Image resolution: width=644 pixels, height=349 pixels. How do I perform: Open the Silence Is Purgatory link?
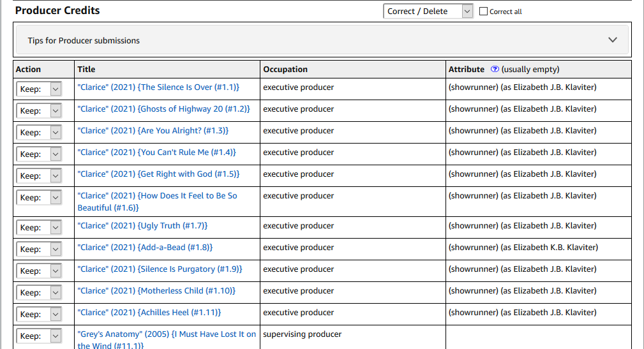click(x=160, y=269)
